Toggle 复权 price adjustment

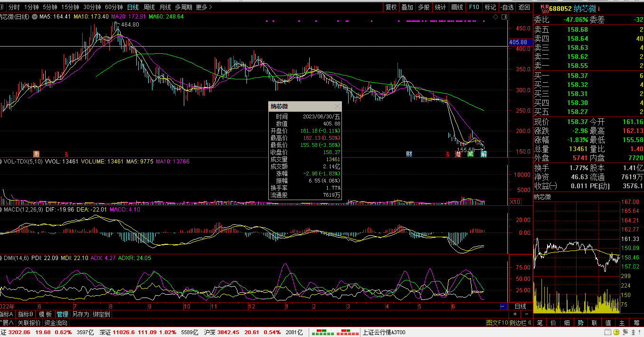coord(391,7)
